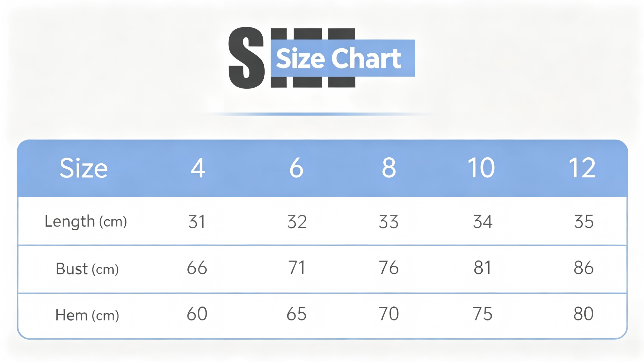The image size is (644, 362).
Task: Click the blue divider line under title
Action: (x=319, y=114)
